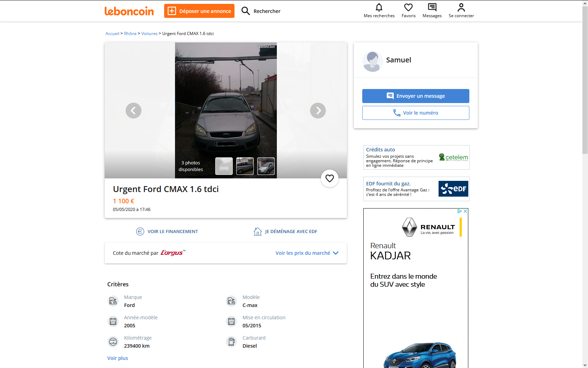Click the Marque car icon

(113, 301)
